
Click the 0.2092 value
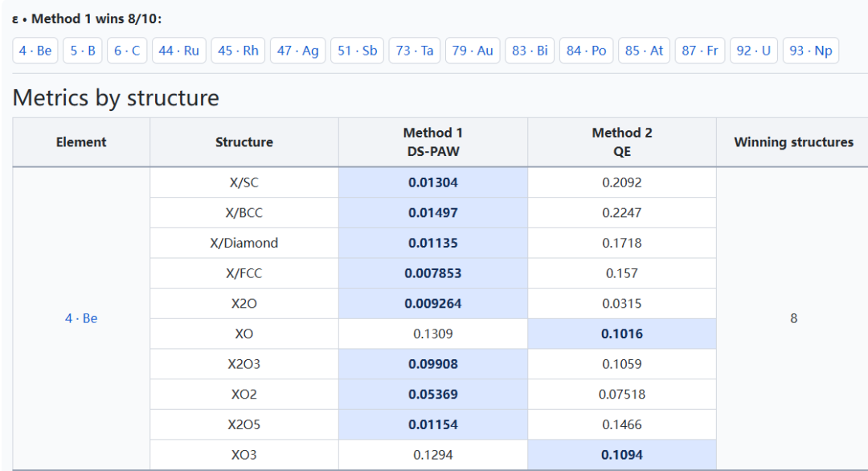621,182
